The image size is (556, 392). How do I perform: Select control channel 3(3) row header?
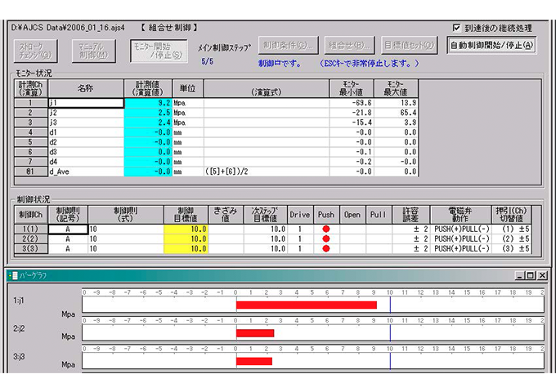point(31,248)
